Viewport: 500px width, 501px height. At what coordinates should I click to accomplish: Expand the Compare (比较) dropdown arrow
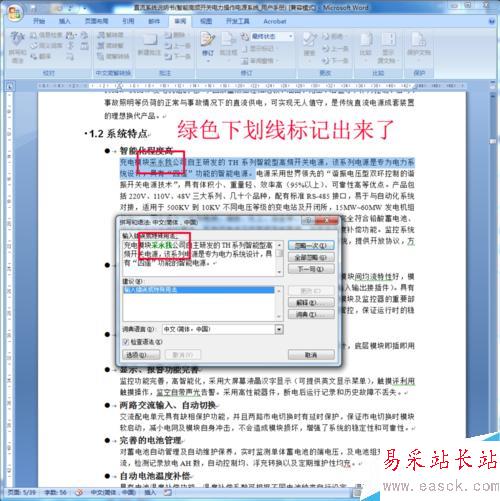366,61
